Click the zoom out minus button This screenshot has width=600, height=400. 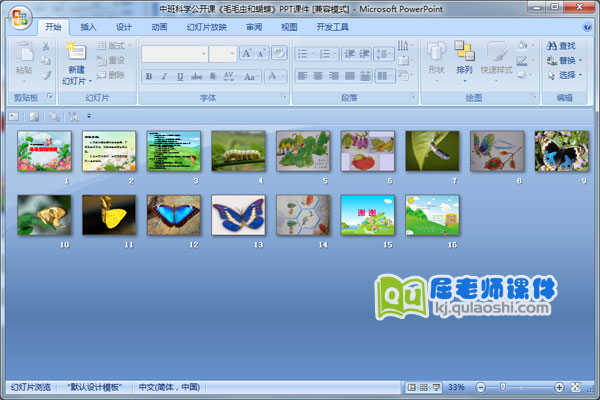tap(480, 387)
